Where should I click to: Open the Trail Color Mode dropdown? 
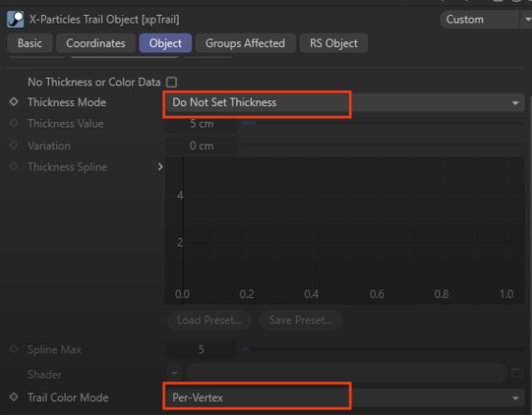(x=345, y=398)
